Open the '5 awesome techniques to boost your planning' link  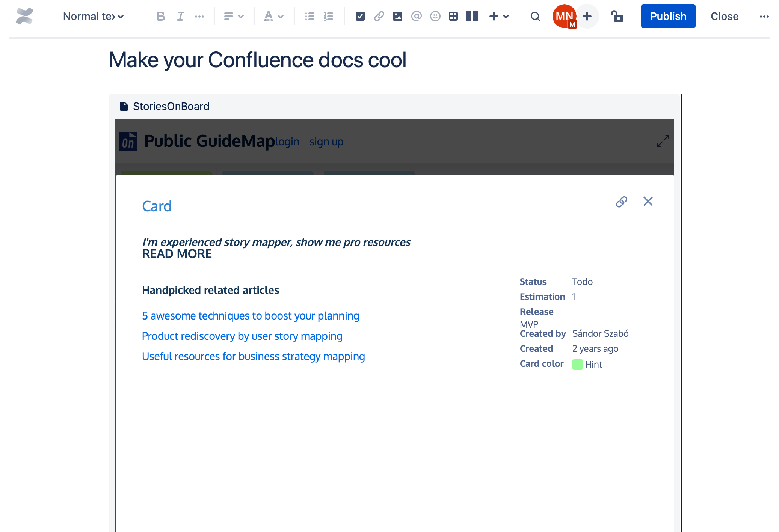pyautogui.click(x=250, y=316)
